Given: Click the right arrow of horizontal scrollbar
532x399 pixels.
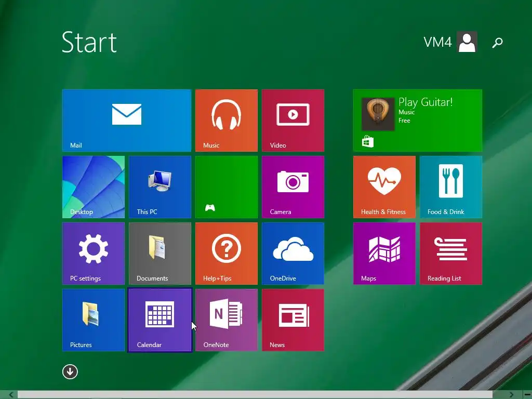Looking at the screenshot, I should tap(511, 395).
